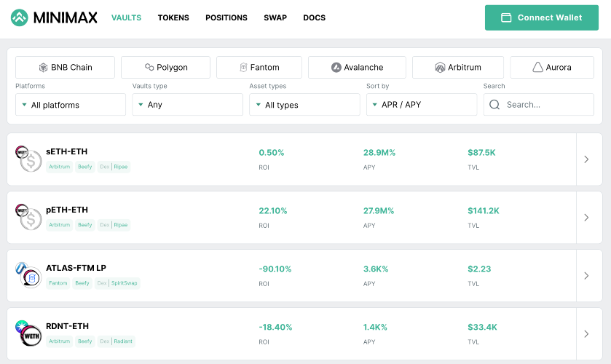
Task: Expand the All types asset dropdown
Action: 304,104
